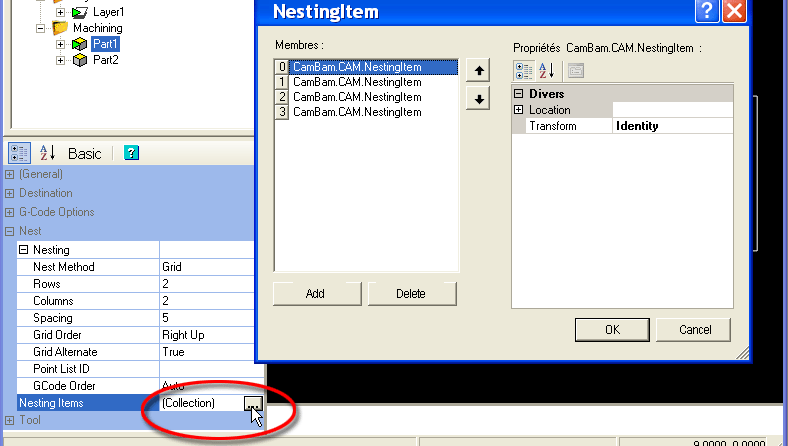This screenshot has height=446, width=788.
Task: Select Alphabetical sort in NestingItem properties
Action: 547,70
